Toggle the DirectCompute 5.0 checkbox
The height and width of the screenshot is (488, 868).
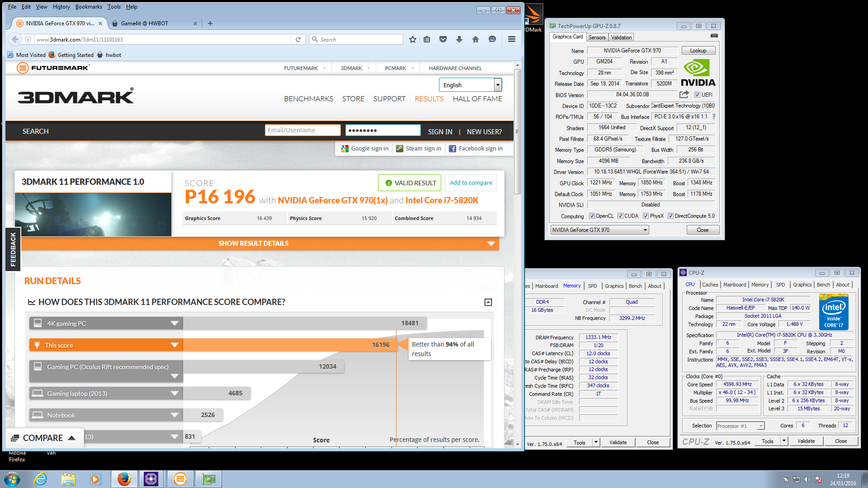[x=671, y=216]
